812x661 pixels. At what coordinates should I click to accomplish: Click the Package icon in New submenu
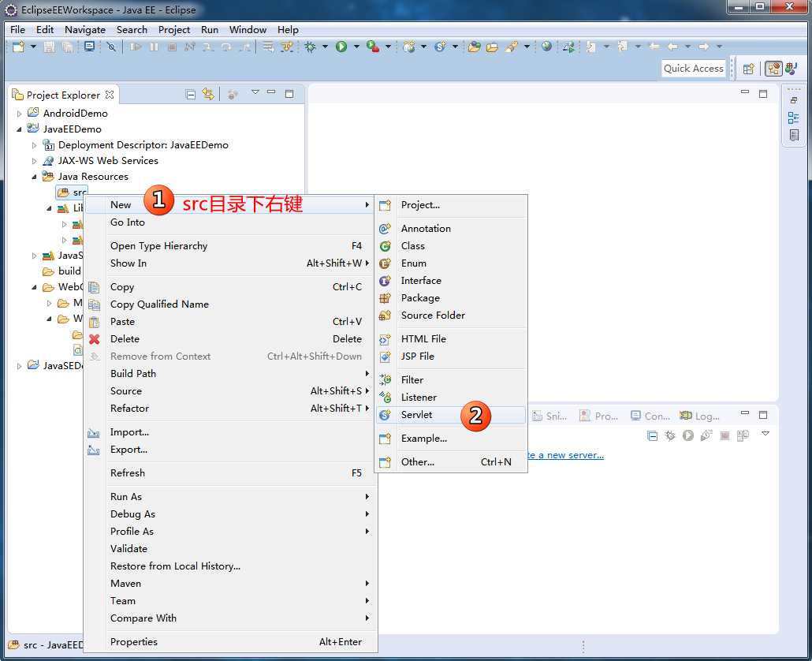(385, 298)
